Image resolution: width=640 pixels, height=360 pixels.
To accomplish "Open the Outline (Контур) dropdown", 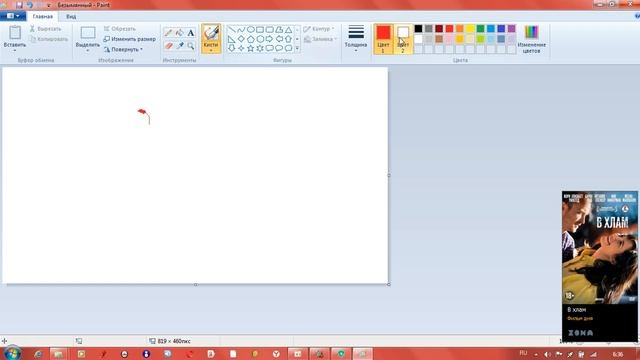I will click(x=319, y=29).
